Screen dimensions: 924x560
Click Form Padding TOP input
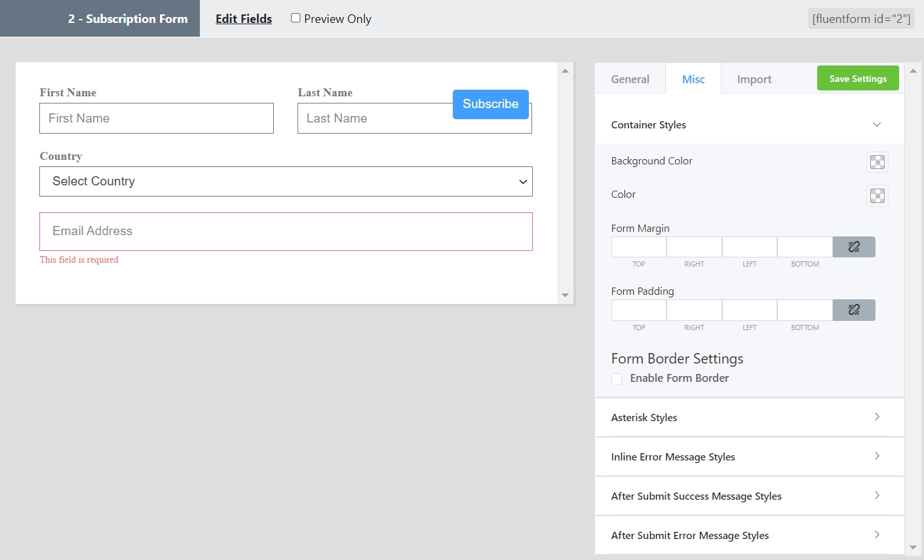pyautogui.click(x=639, y=310)
